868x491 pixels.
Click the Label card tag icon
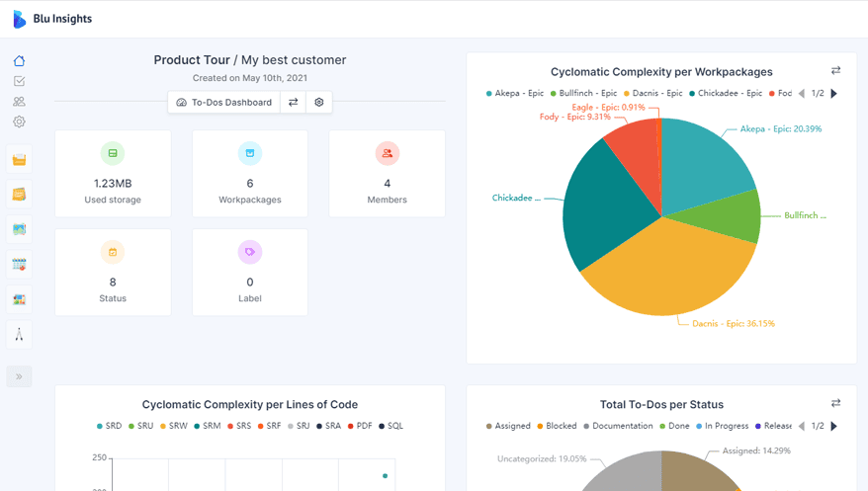tap(250, 252)
